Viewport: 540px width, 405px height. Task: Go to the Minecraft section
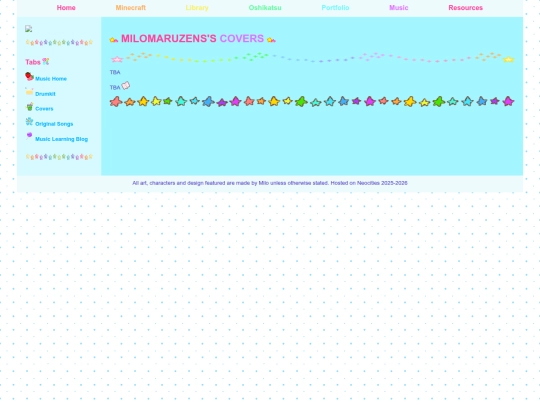coord(131,8)
